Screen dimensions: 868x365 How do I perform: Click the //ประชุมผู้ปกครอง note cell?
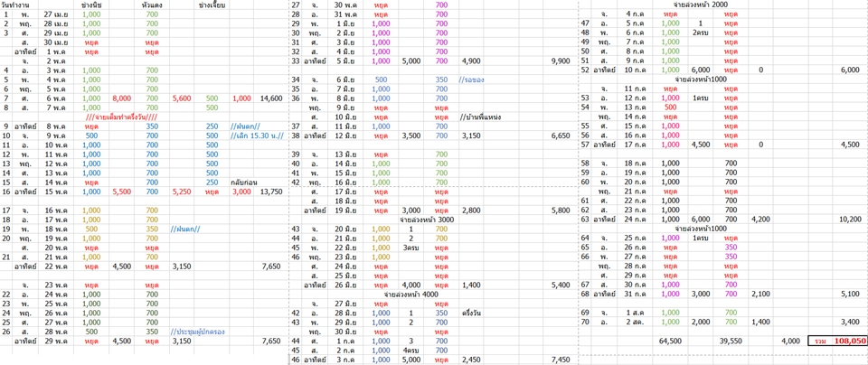click(x=198, y=332)
